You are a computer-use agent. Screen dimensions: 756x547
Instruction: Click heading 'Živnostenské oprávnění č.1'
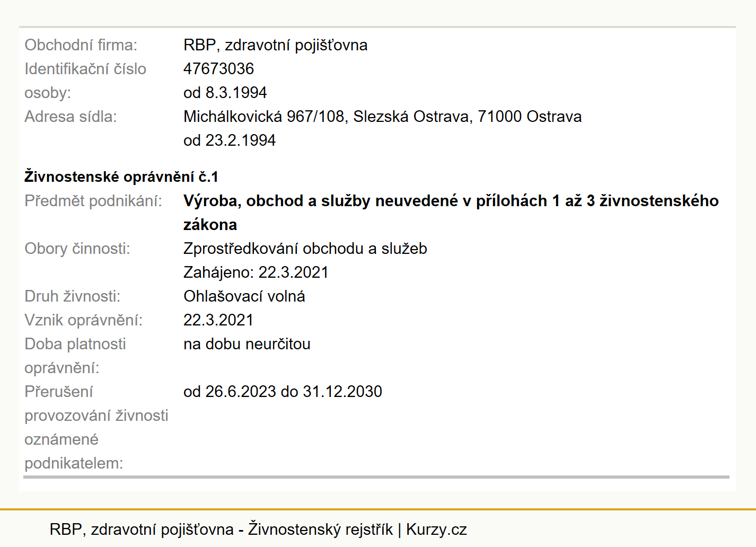(121, 177)
